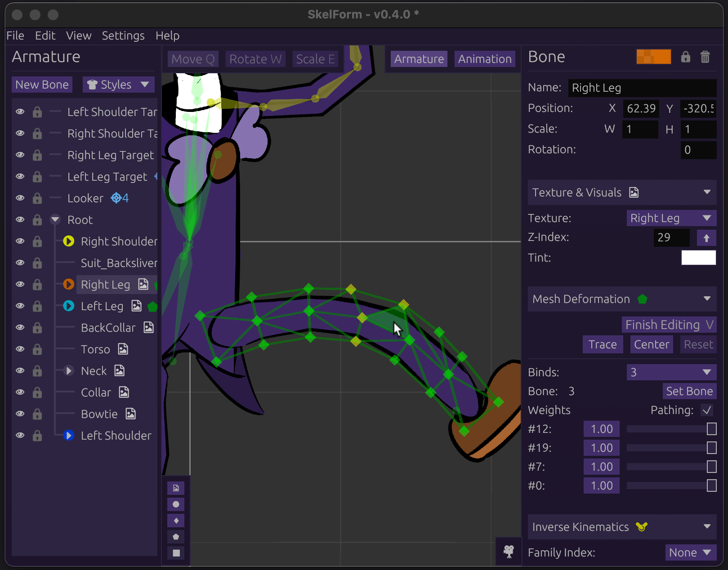Image resolution: width=728 pixels, height=570 pixels.
Task: Click the Set Bone button
Action: (689, 391)
